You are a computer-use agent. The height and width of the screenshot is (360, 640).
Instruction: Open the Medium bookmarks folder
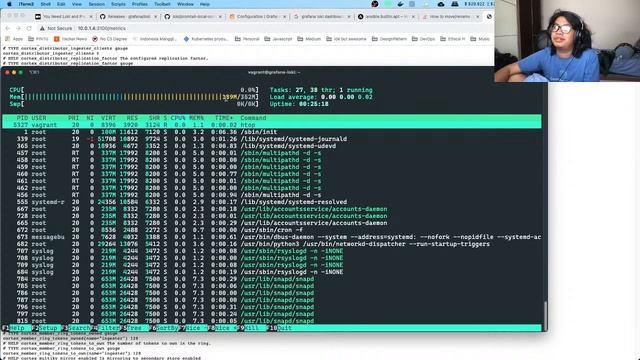(309, 39)
